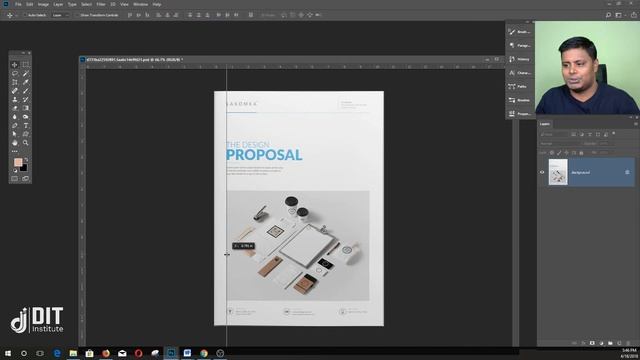Select the Eraser tool

(x=15, y=108)
